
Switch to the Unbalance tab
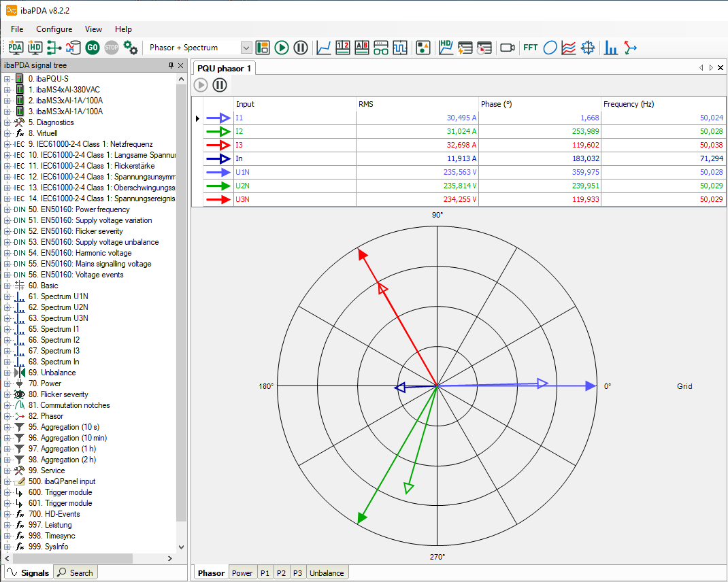[327, 573]
